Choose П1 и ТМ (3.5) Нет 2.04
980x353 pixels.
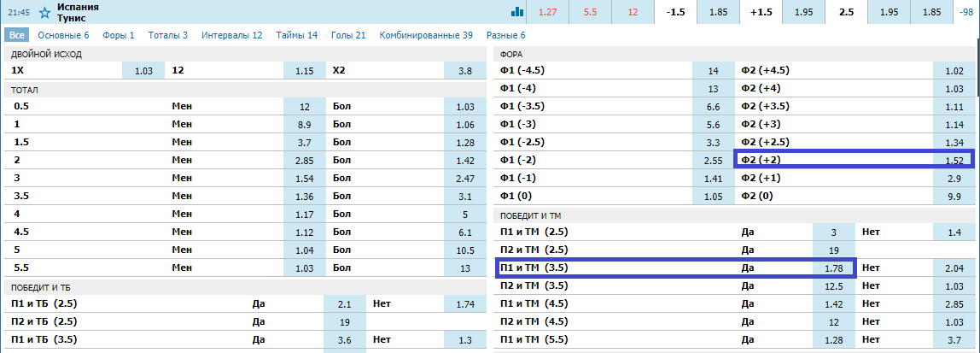(954, 268)
